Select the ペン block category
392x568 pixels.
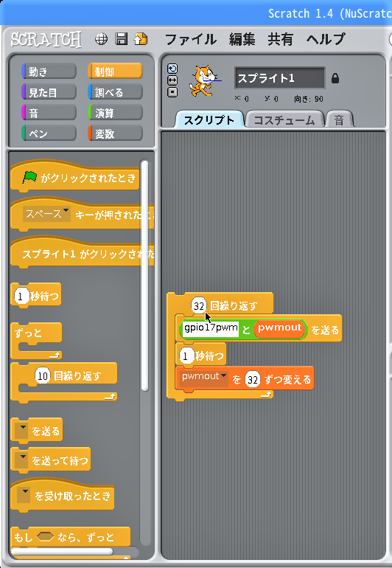(x=49, y=134)
